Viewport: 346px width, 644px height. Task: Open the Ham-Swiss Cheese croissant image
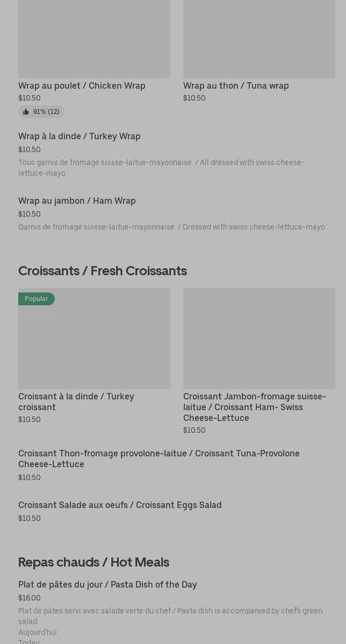pyautogui.click(x=259, y=339)
